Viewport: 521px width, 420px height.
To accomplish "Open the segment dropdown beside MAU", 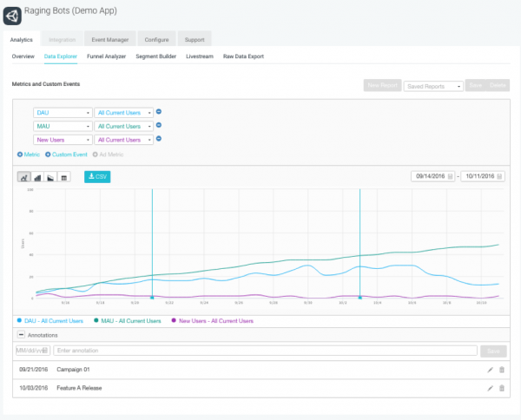I will tap(123, 126).
